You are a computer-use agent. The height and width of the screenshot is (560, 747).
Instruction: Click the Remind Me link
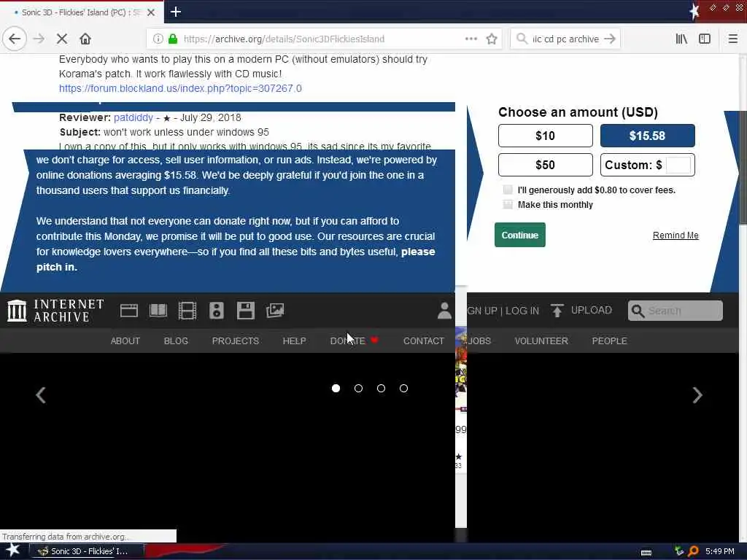point(676,236)
